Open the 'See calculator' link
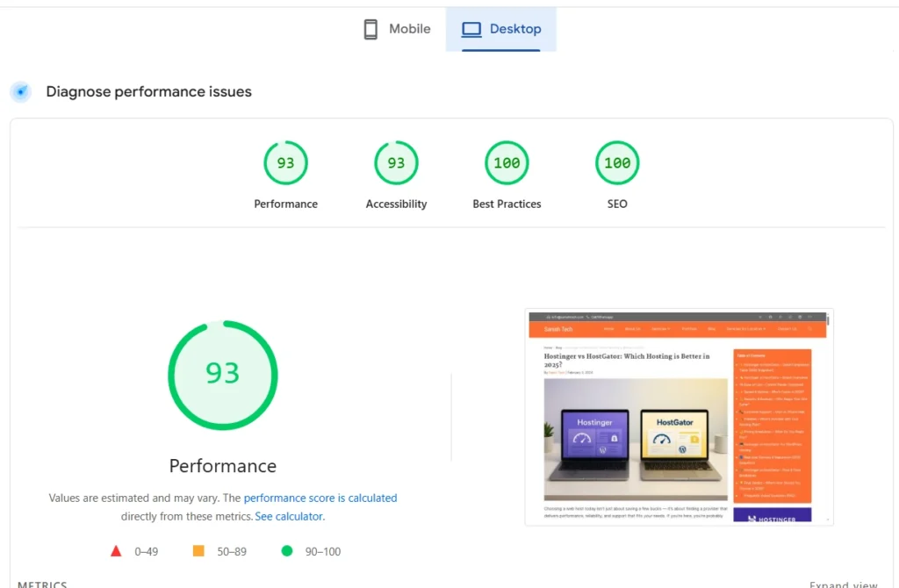 pos(289,516)
